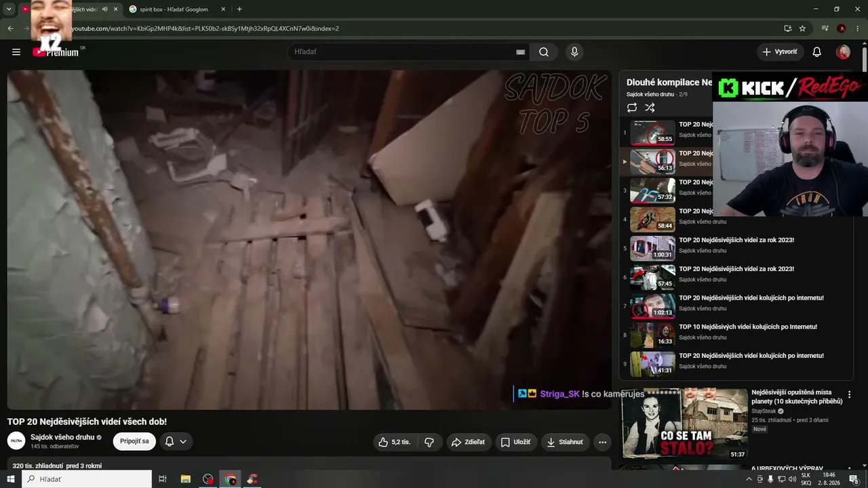Open the YouTube account avatar menu
The height and width of the screenshot is (488, 868).
pos(844,52)
